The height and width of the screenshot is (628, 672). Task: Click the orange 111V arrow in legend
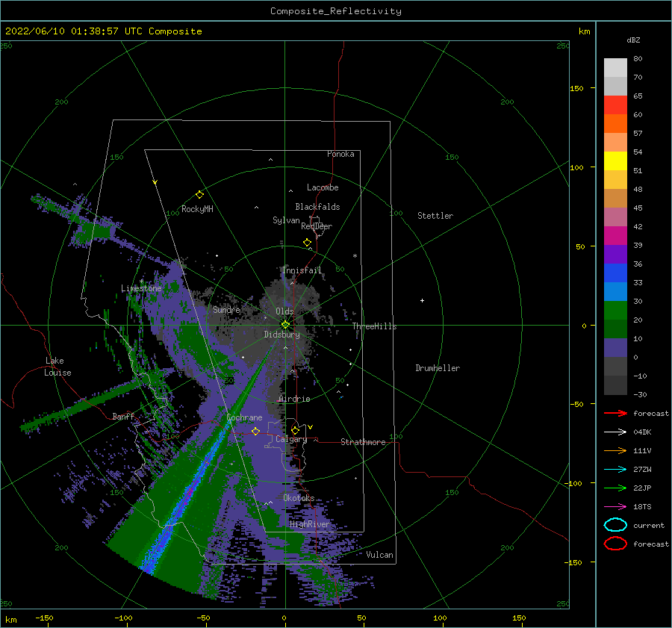(615, 450)
